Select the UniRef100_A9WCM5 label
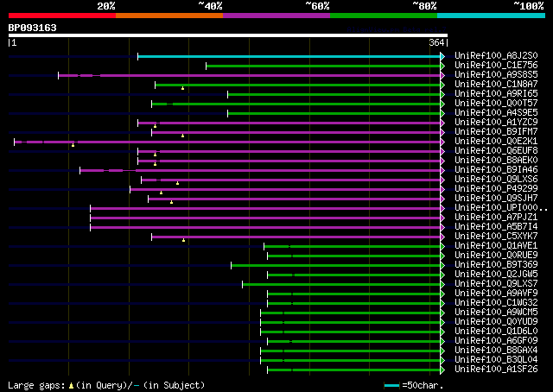This screenshot has height=392, width=553. pos(496,313)
